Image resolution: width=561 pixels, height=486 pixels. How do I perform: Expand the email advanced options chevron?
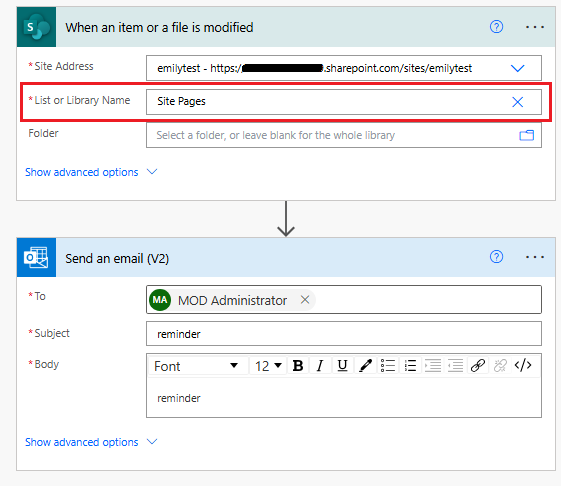click(x=152, y=442)
